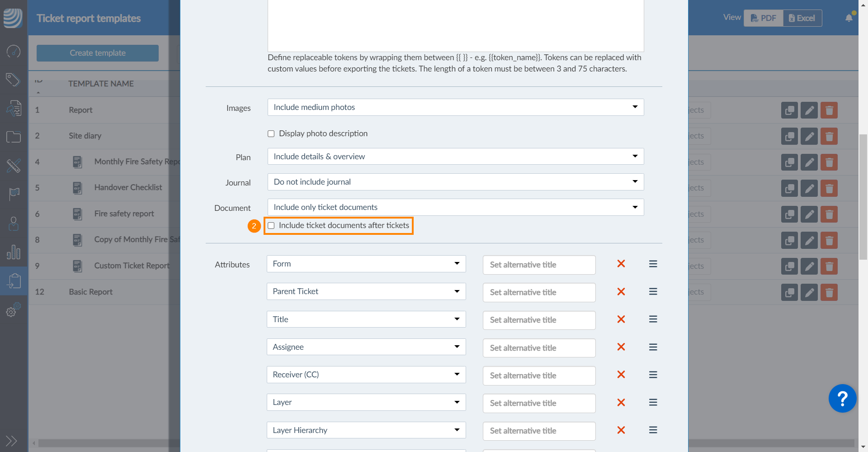Change the Layer Hierarchy attribute dropdown

click(x=366, y=430)
